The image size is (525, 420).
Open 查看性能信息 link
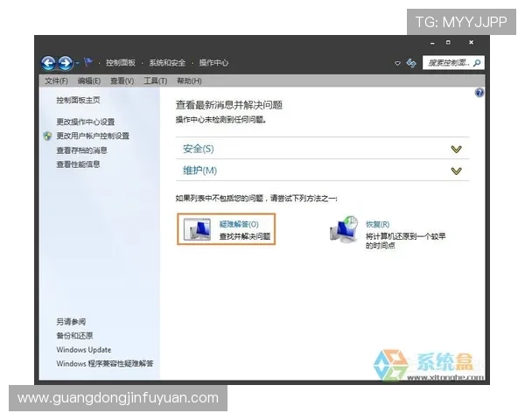[78, 164]
